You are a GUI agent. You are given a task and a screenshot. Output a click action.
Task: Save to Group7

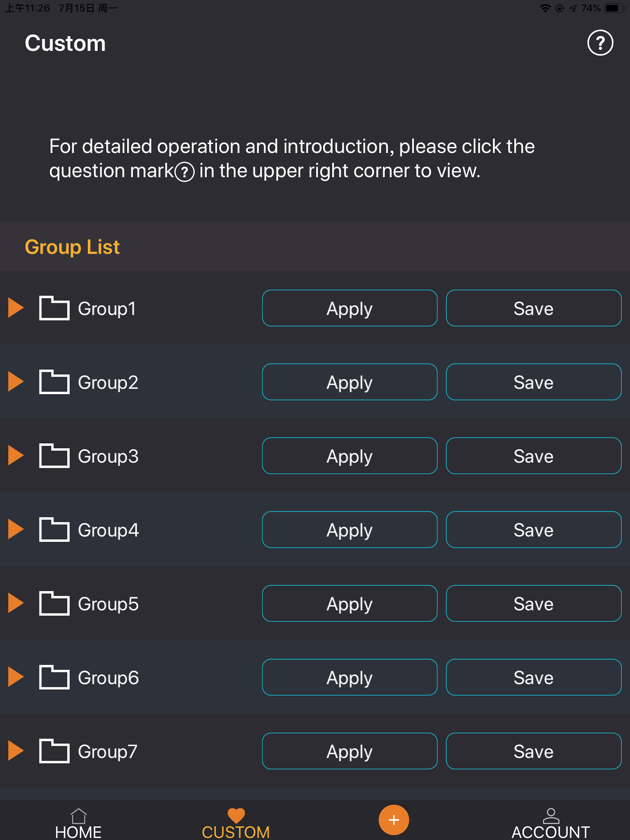(533, 751)
